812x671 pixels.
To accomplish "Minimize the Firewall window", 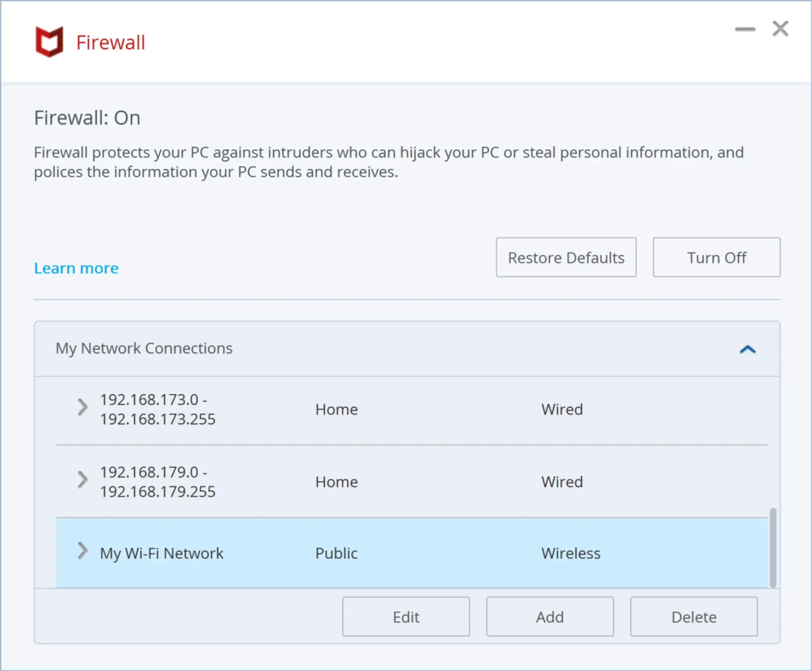I will 745,29.
